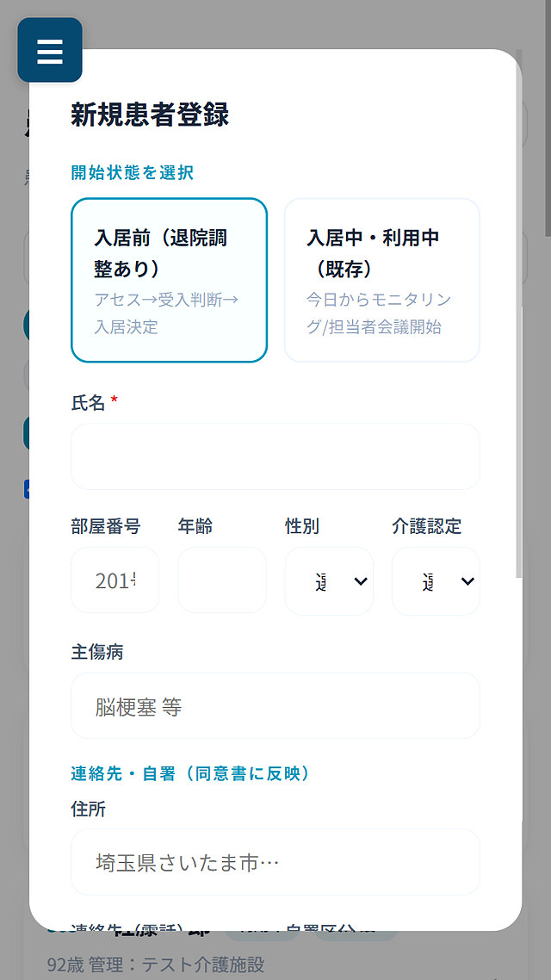Open the 介護認定 care level dropdown
The width and height of the screenshot is (551, 980).
(x=436, y=581)
